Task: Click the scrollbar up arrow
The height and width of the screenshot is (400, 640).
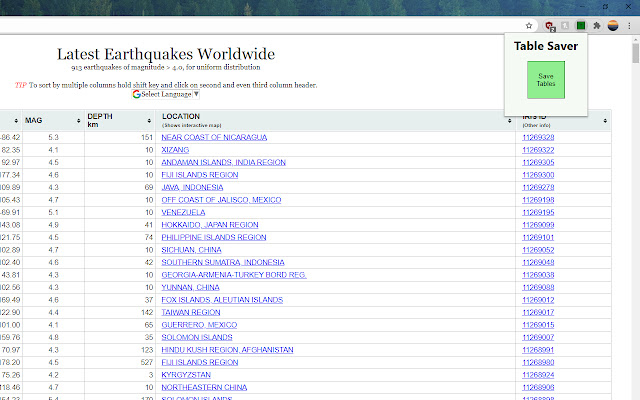Action: point(636,40)
